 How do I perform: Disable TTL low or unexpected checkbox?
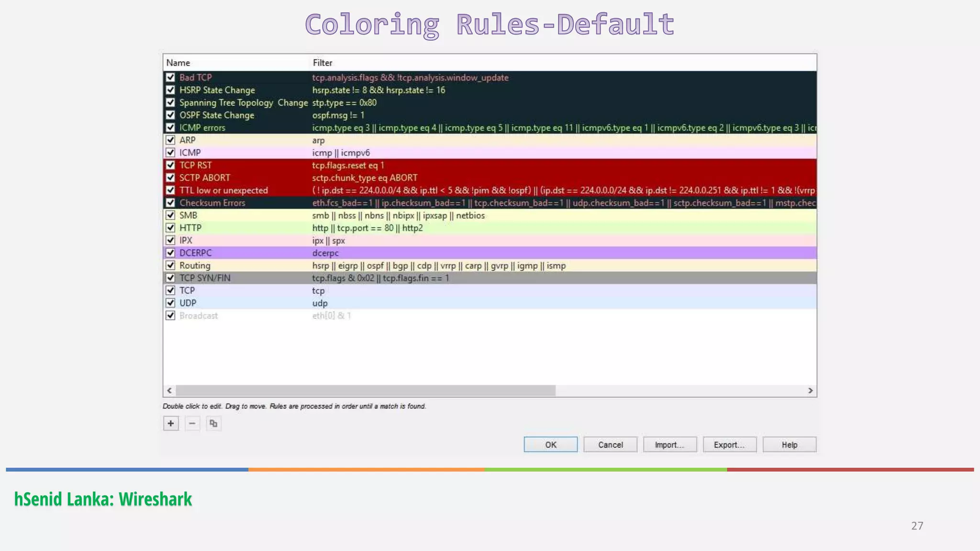coord(170,190)
